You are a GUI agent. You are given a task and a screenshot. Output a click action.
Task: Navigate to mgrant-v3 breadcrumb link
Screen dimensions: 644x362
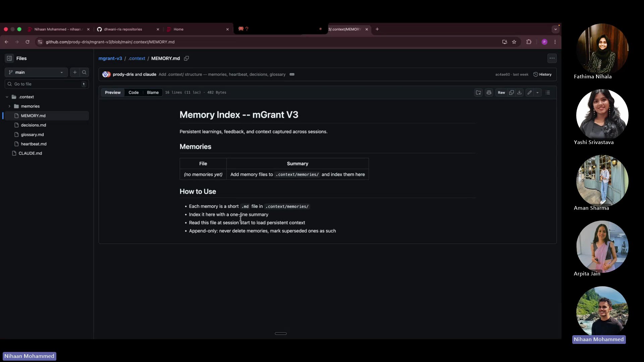coord(110,58)
